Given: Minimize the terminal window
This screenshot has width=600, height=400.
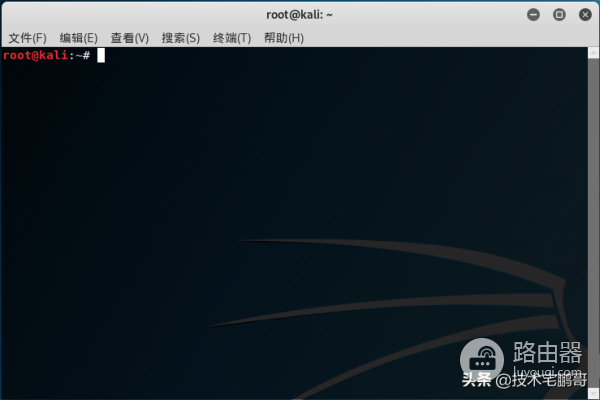Looking at the screenshot, I should 533,15.
